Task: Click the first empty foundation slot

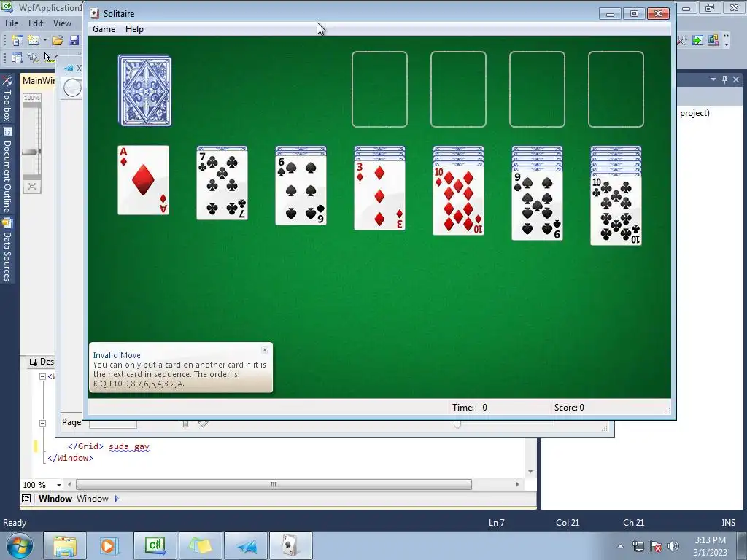Action: (379, 90)
